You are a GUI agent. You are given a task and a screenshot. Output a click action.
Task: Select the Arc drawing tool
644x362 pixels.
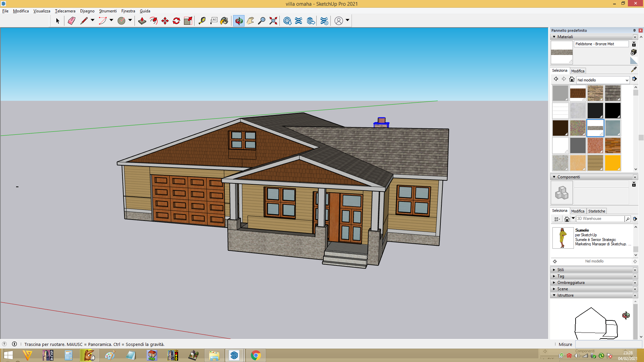[x=103, y=21]
